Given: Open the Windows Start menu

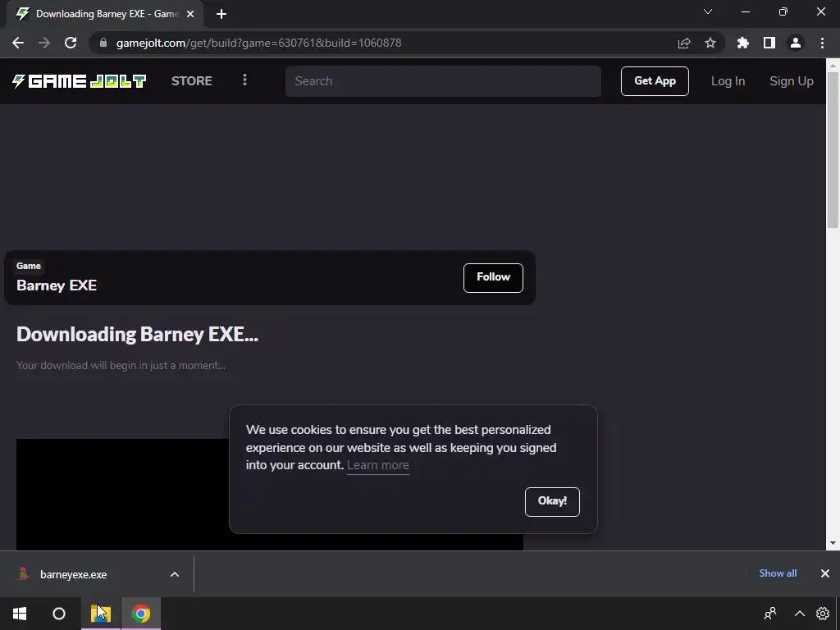Looking at the screenshot, I should coord(20,614).
